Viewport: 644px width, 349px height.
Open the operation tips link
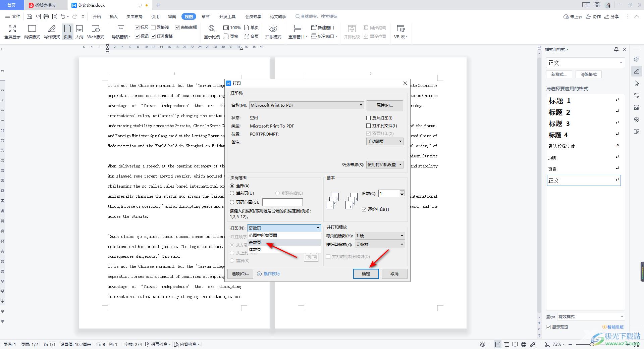(268, 274)
